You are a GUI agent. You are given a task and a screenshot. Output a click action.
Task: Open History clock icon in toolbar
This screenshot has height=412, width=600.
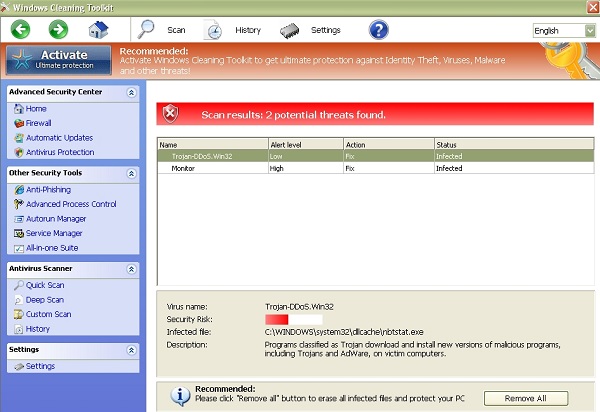(214, 30)
